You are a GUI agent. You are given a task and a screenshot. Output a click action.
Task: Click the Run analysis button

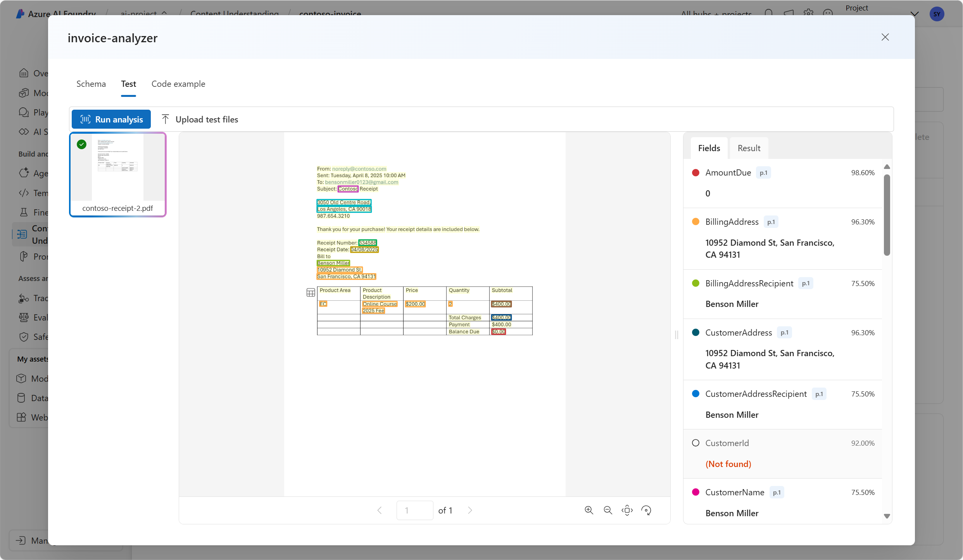coord(111,119)
